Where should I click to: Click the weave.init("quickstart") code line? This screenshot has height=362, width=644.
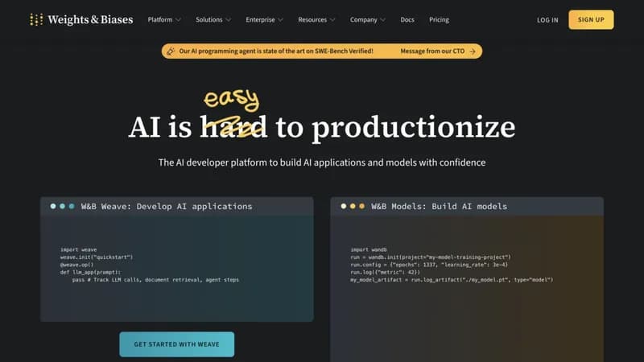[97, 257]
